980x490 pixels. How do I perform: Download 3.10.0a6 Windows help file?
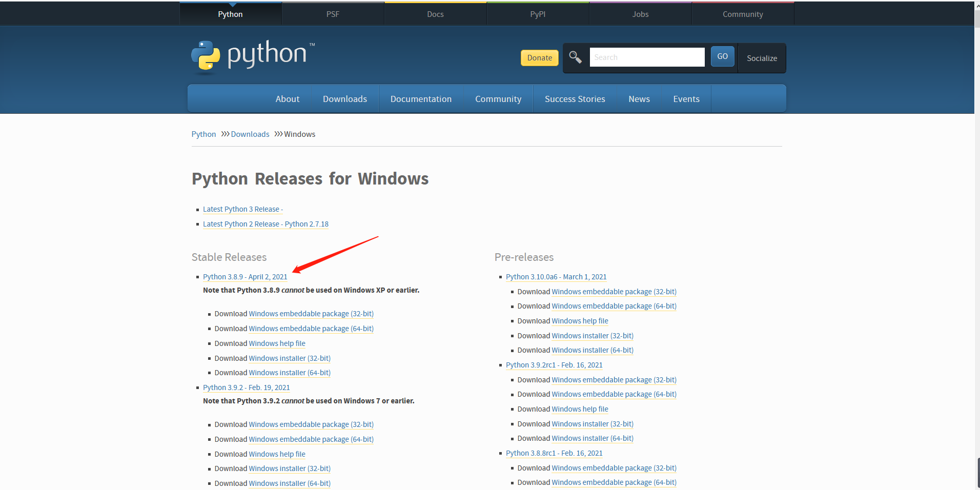580,321
